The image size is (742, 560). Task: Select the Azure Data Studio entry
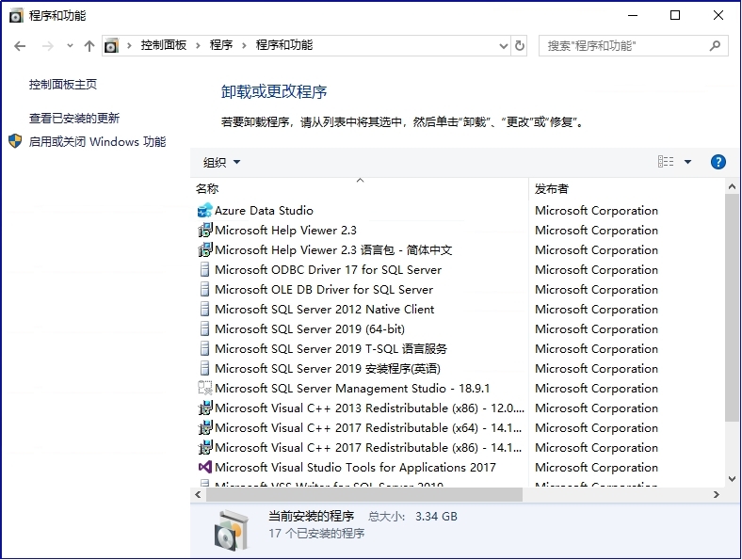click(264, 211)
